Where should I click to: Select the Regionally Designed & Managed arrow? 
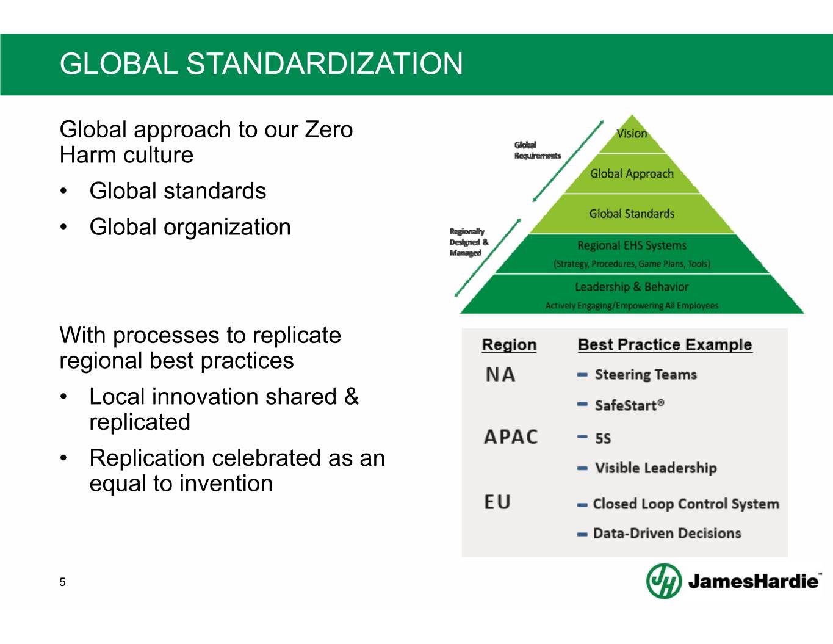point(489,257)
